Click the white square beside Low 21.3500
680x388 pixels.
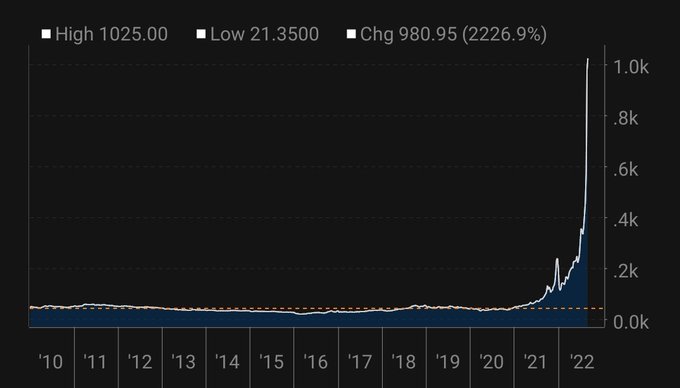pyautogui.click(x=201, y=34)
